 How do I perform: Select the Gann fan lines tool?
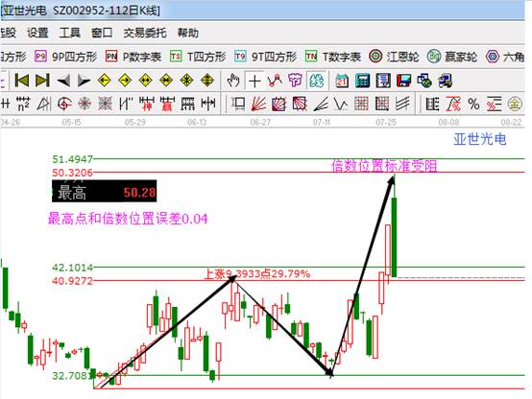[x=259, y=104]
